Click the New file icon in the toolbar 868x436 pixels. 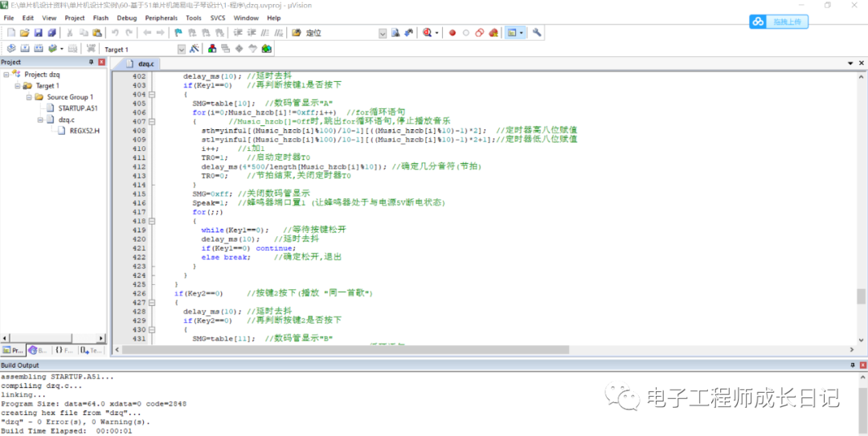(x=10, y=33)
